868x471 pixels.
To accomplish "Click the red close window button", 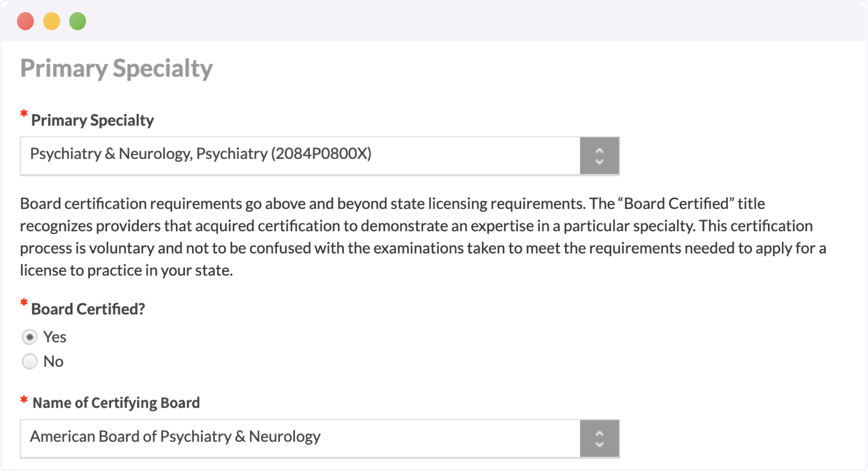I will (x=25, y=21).
